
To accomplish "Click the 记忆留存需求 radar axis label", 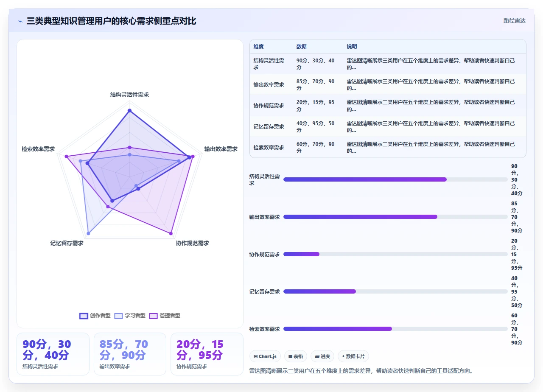I will point(67,243).
